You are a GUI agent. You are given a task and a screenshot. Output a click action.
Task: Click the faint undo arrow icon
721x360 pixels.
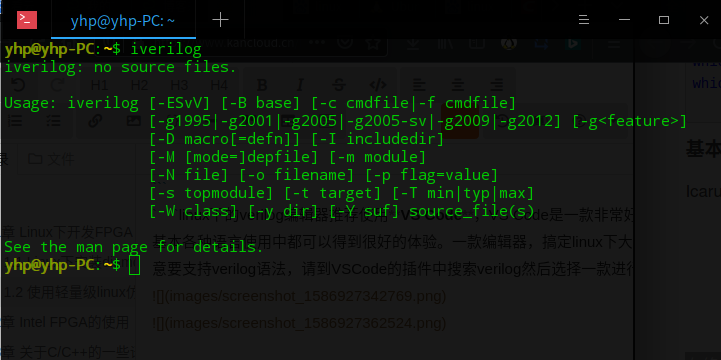(x=17, y=85)
